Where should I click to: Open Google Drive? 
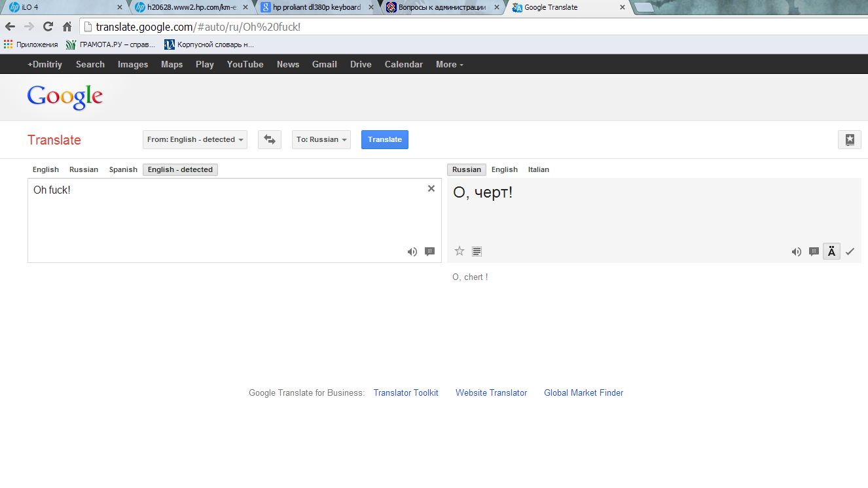(x=361, y=64)
